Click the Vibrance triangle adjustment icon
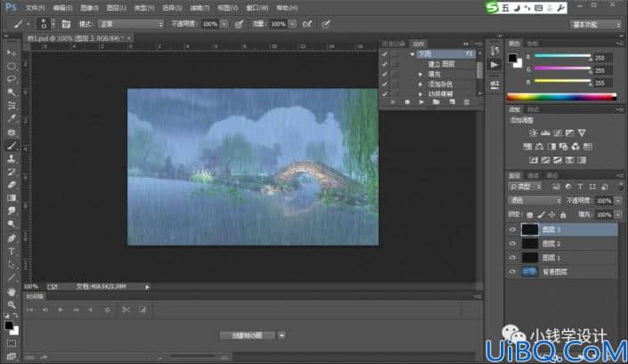Image resolution: width=628 pixels, height=364 pixels. [x=582, y=133]
